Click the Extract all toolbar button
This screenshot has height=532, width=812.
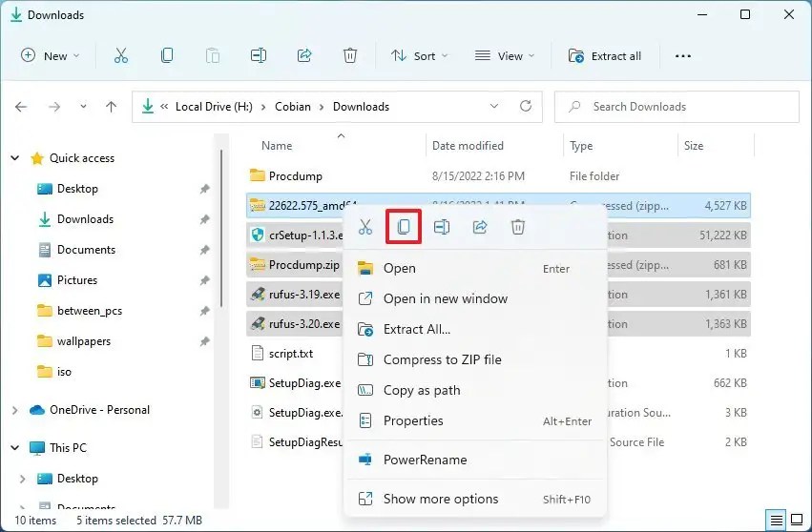[605, 56]
